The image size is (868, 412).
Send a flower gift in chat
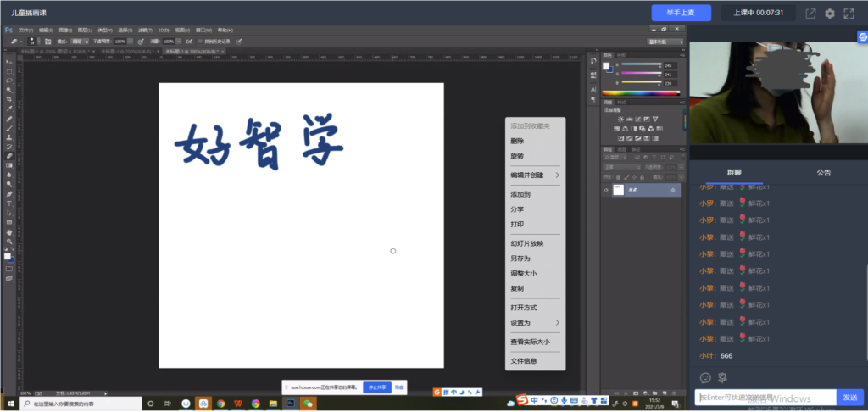point(723,378)
